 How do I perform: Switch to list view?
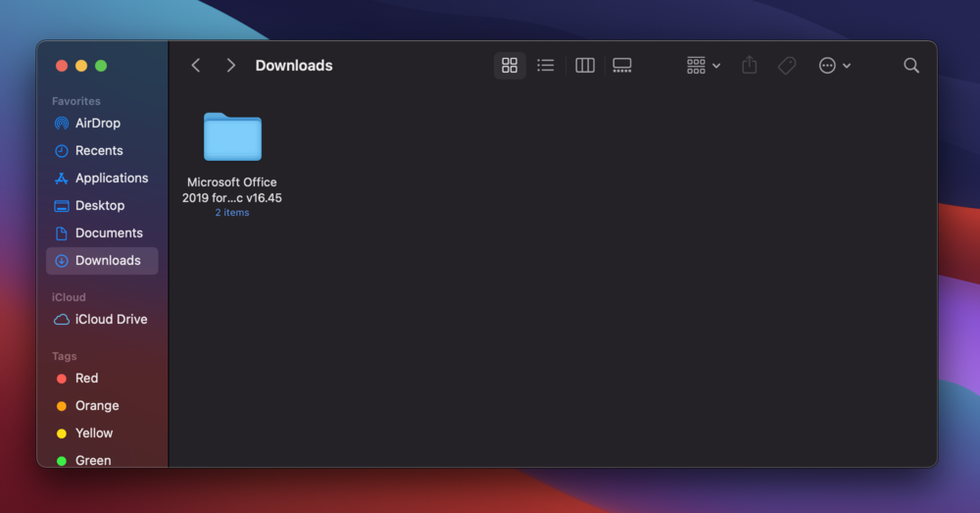pyautogui.click(x=546, y=66)
